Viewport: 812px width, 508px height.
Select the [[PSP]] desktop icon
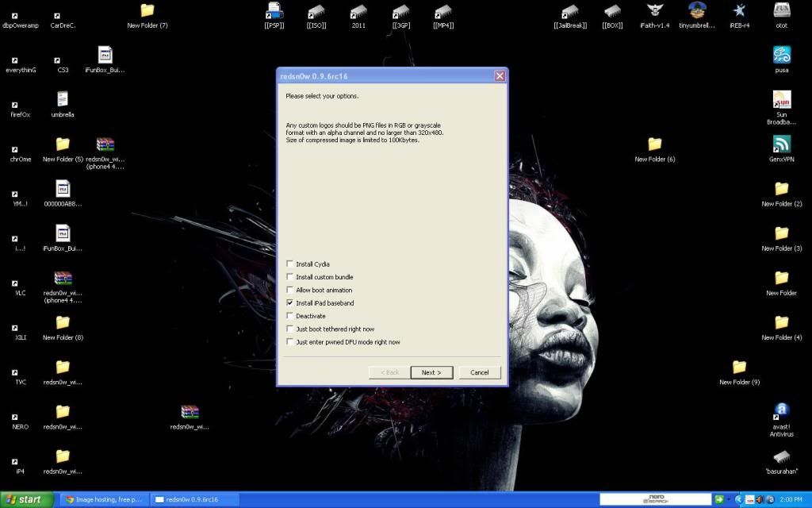click(274, 16)
